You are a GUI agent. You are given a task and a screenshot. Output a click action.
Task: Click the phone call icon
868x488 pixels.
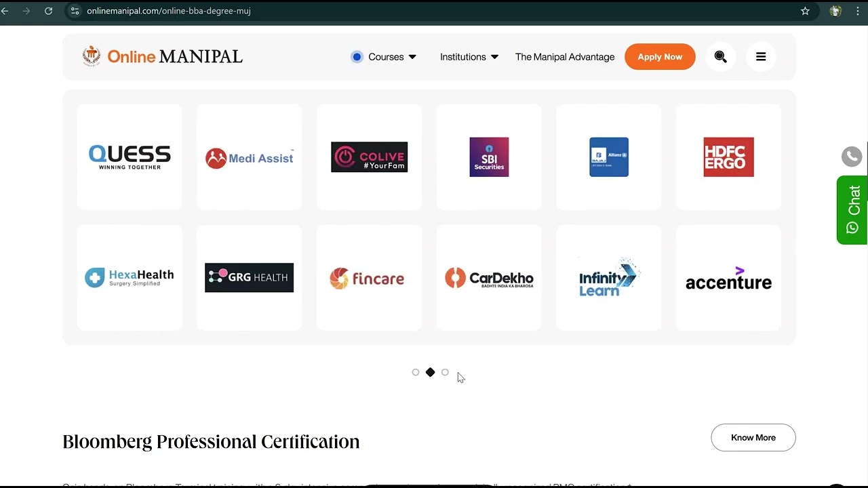click(852, 157)
